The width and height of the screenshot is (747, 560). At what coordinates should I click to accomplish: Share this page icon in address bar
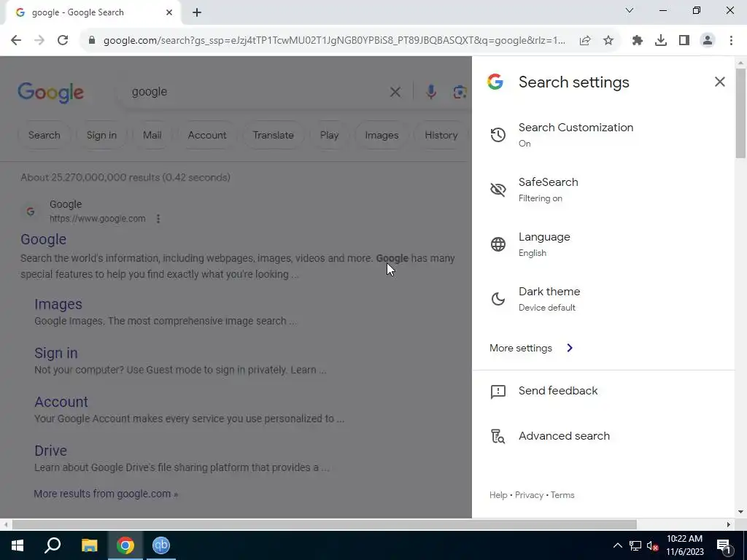585,41
